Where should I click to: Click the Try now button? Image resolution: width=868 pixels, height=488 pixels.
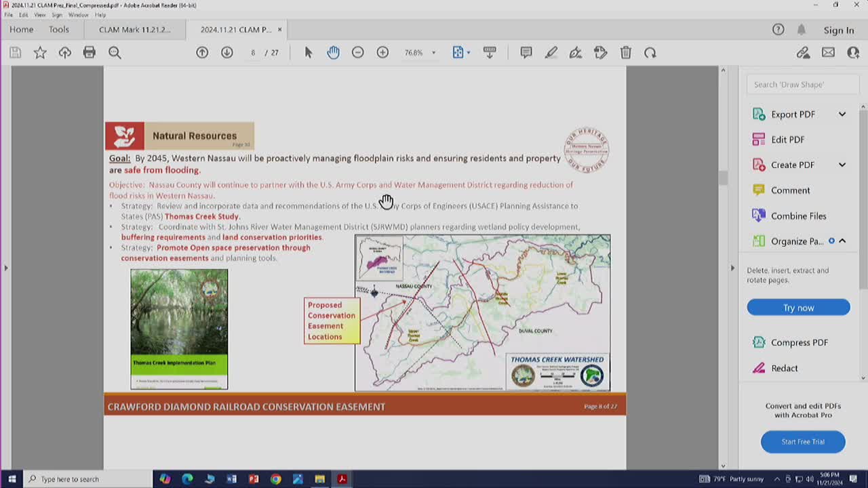tap(798, 308)
